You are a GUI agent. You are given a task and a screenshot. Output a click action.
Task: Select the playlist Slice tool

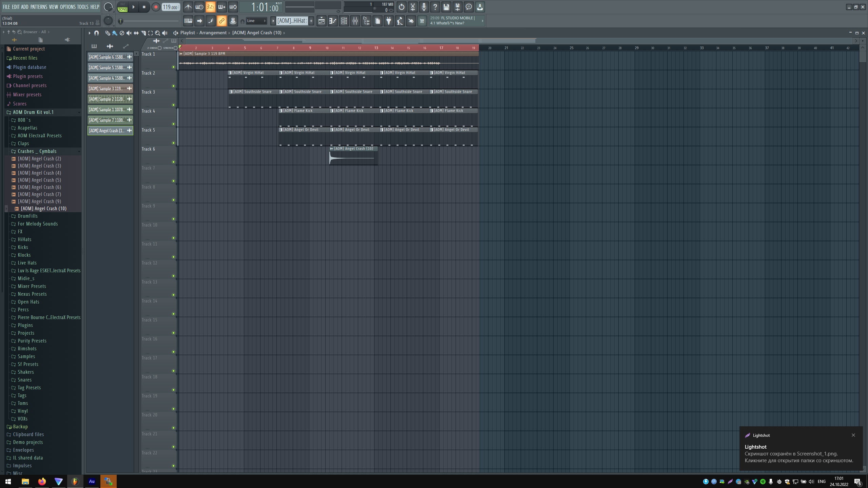pos(143,33)
